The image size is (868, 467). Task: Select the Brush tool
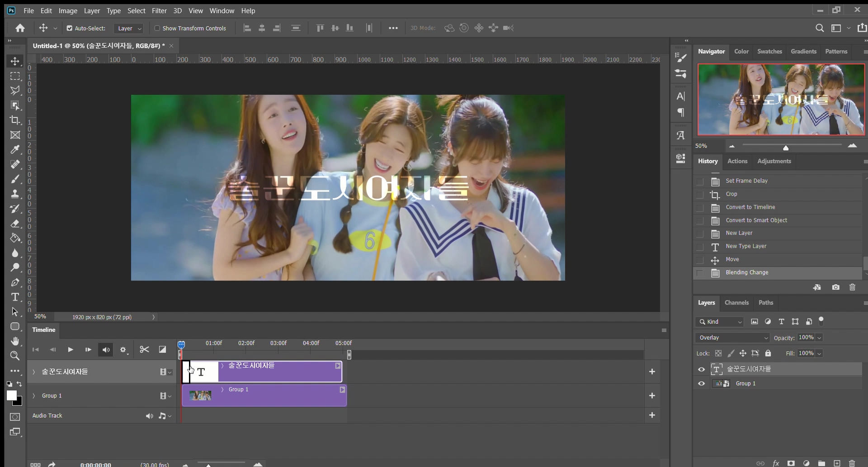[15, 179]
